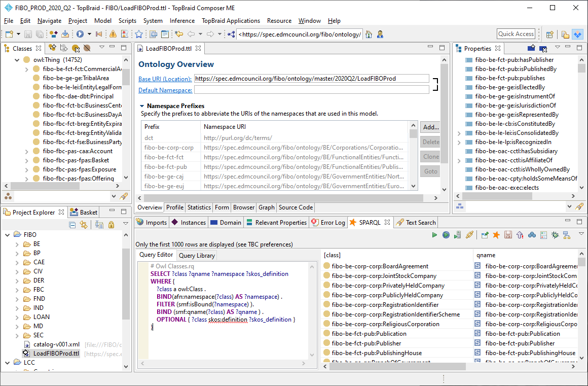Click the Collapse All icon in Project Explorer
The width and height of the screenshot is (588, 386).
pyautogui.click(x=73, y=225)
